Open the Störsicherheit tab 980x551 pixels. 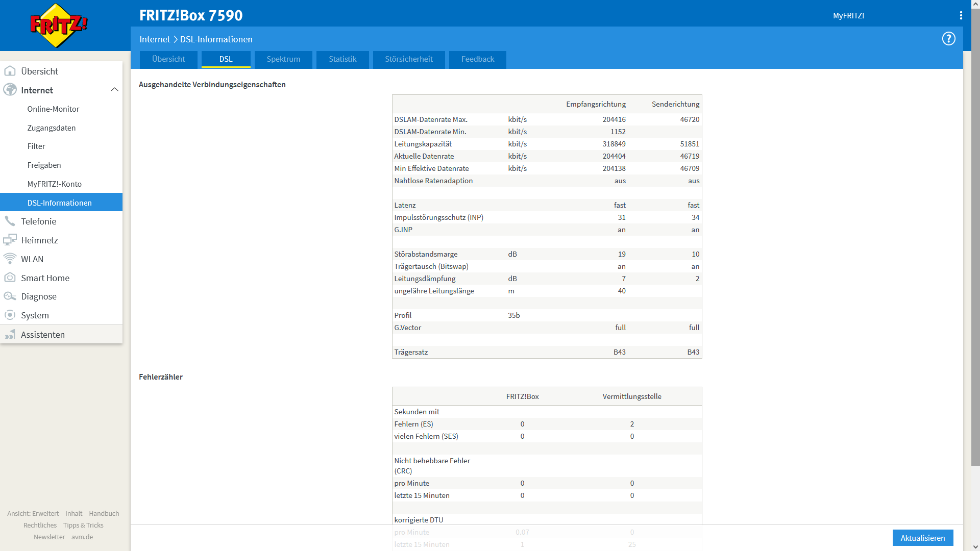coord(408,59)
